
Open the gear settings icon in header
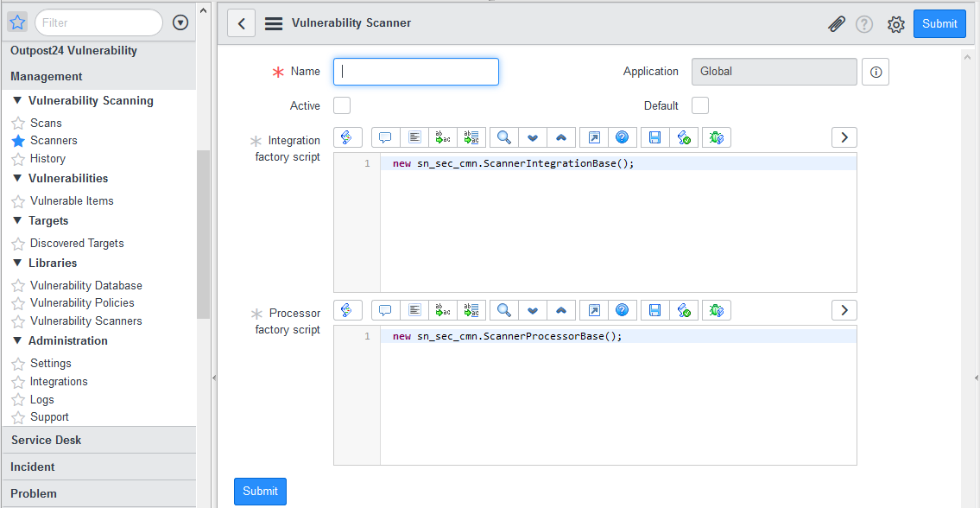pos(895,24)
